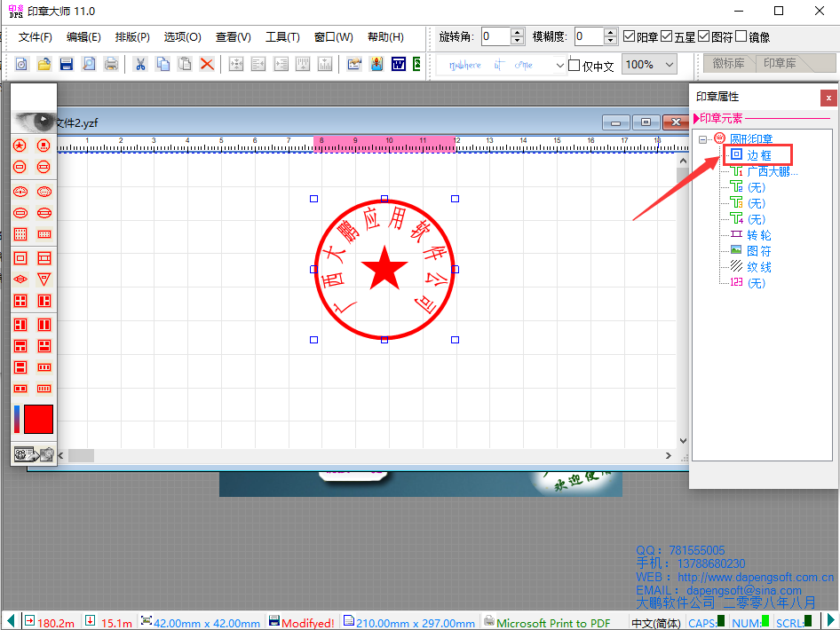The image size is (840, 630).
Task: Close the 印章属性 panel
Action: (x=828, y=98)
